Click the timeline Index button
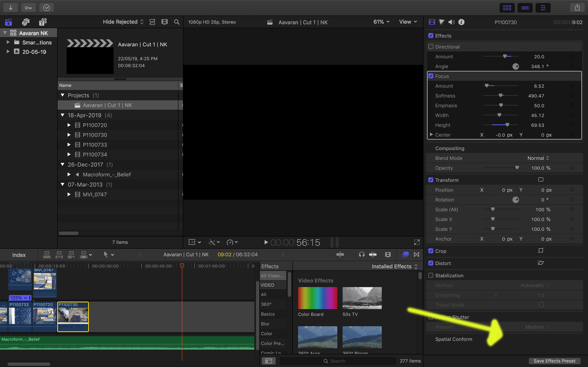Viewport: 588px width, 367px height. (x=19, y=255)
